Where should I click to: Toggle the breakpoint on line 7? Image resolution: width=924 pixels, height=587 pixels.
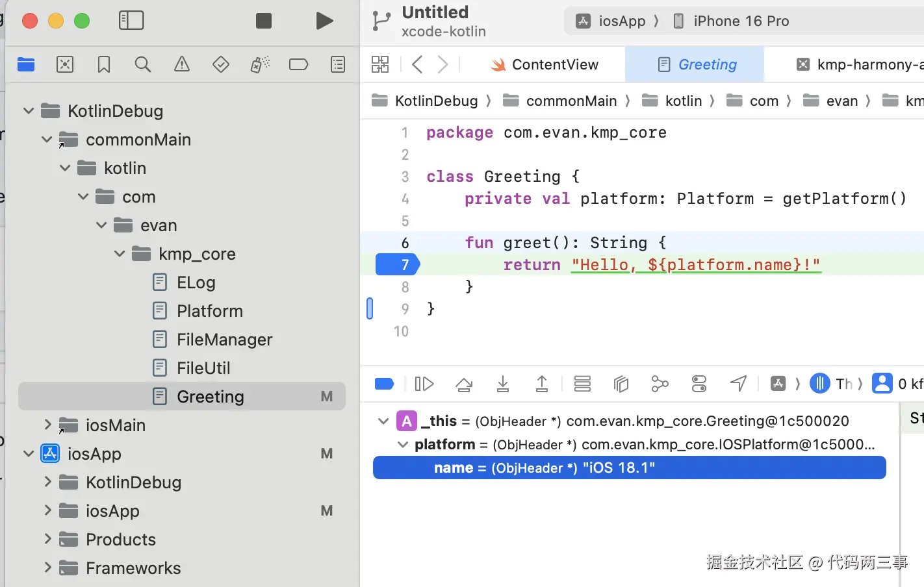tap(398, 265)
